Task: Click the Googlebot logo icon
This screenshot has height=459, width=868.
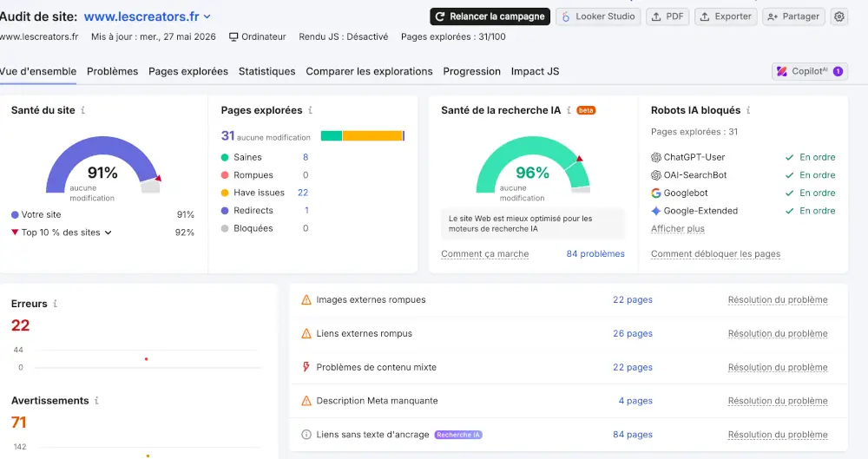Action: tap(656, 193)
